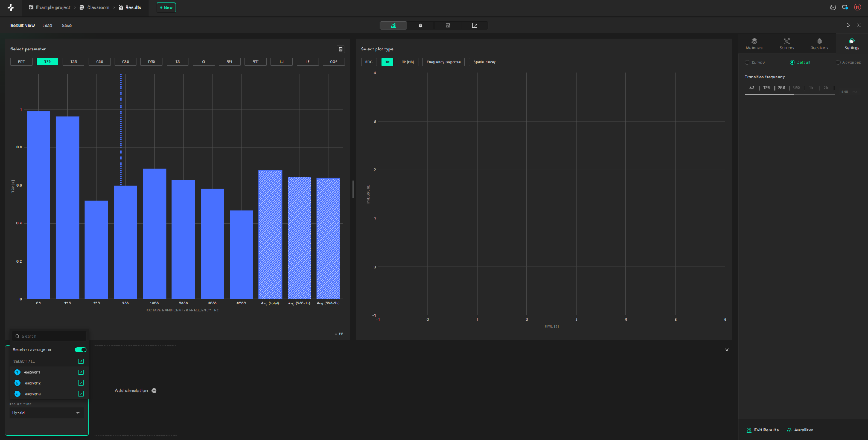868x440 pixels.
Task: Uncheck the Receiver 2 checkbox
Action: click(x=81, y=383)
